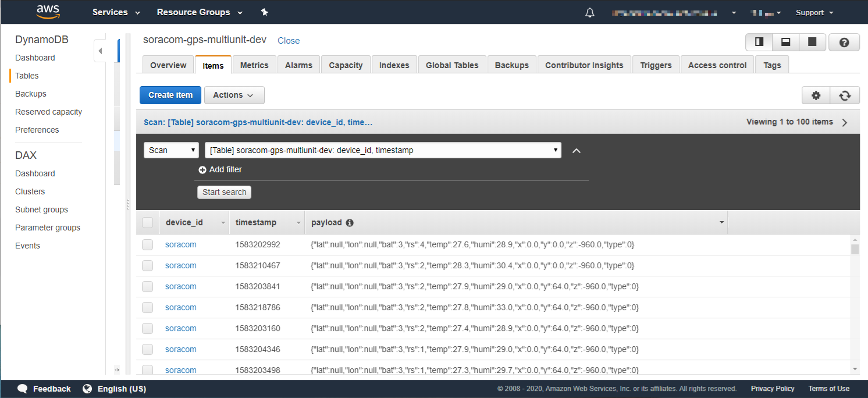The height and width of the screenshot is (398, 868).
Task: Click the pin shortcut icon in navbar
Action: click(x=265, y=12)
